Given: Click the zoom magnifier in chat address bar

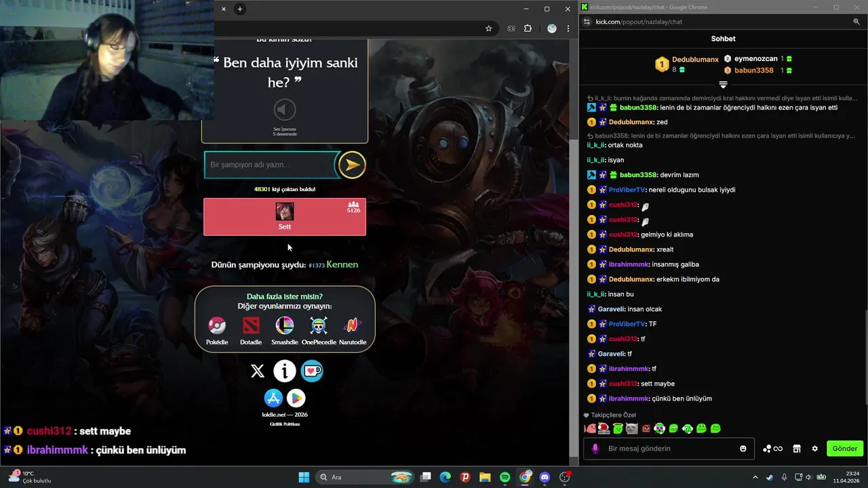Looking at the screenshot, I should tap(856, 22).
